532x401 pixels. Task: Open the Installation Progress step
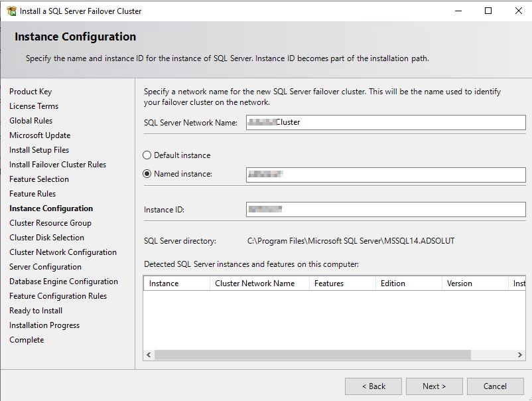pos(44,325)
